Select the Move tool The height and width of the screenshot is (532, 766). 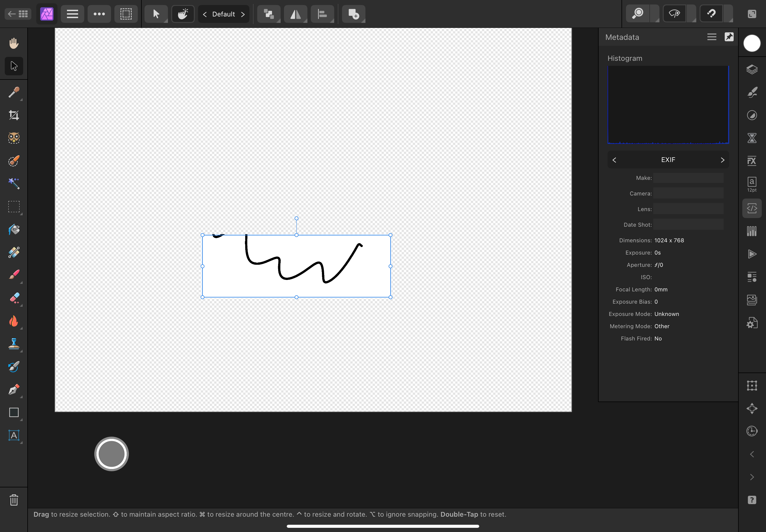(x=14, y=66)
